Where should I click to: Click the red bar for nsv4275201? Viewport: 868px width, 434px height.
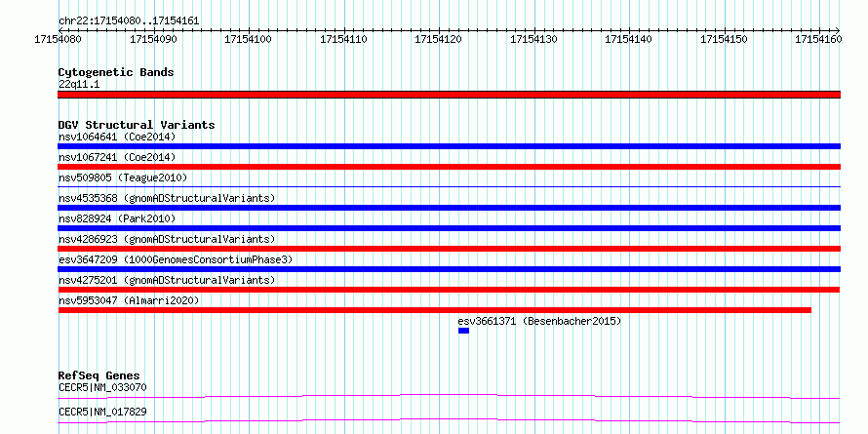click(x=449, y=290)
